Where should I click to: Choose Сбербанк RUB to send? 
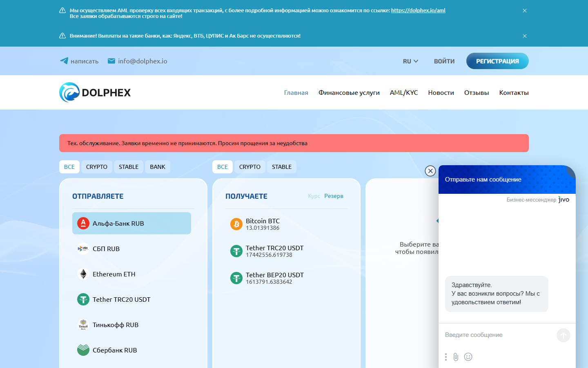coord(131,350)
